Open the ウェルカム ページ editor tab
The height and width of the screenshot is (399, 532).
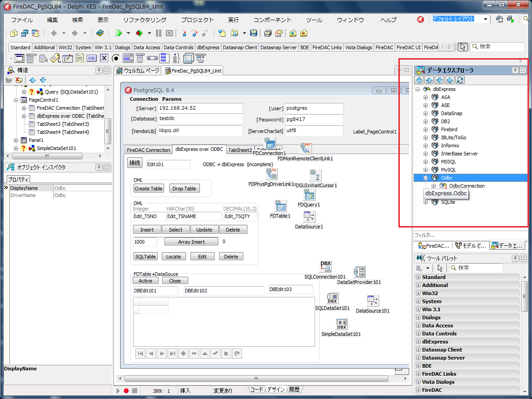pos(138,70)
